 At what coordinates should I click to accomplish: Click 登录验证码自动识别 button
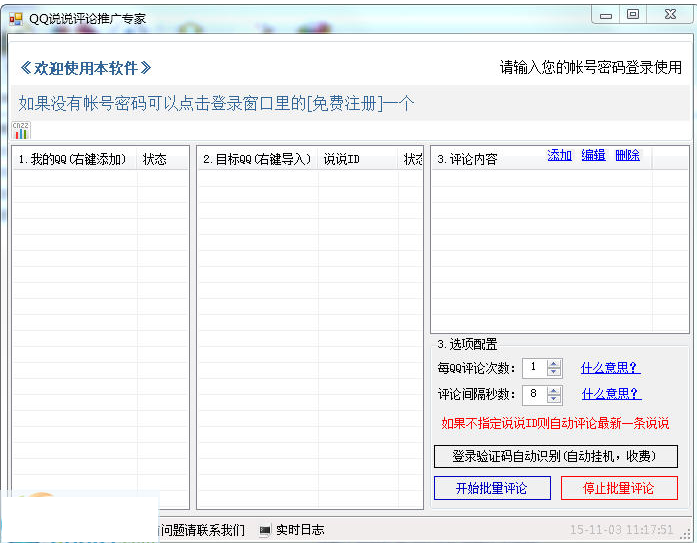coord(555,456)
